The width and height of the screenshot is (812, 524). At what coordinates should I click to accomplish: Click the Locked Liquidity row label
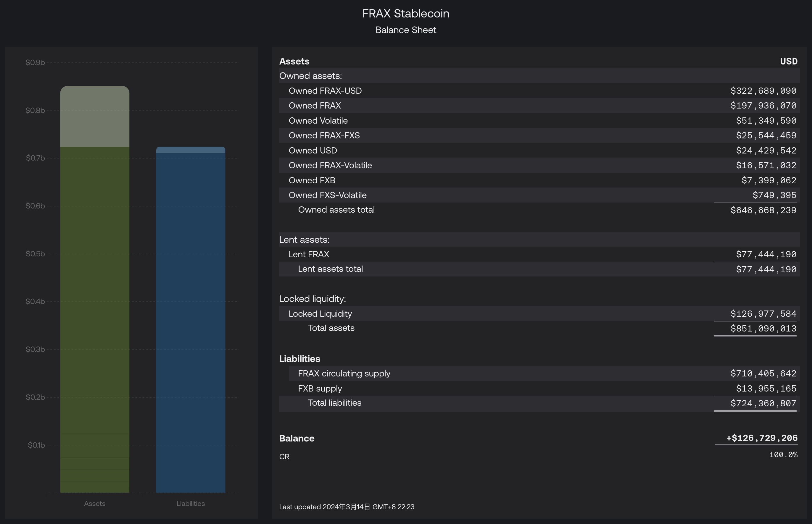pyautogui.click(x=320, y=314)
